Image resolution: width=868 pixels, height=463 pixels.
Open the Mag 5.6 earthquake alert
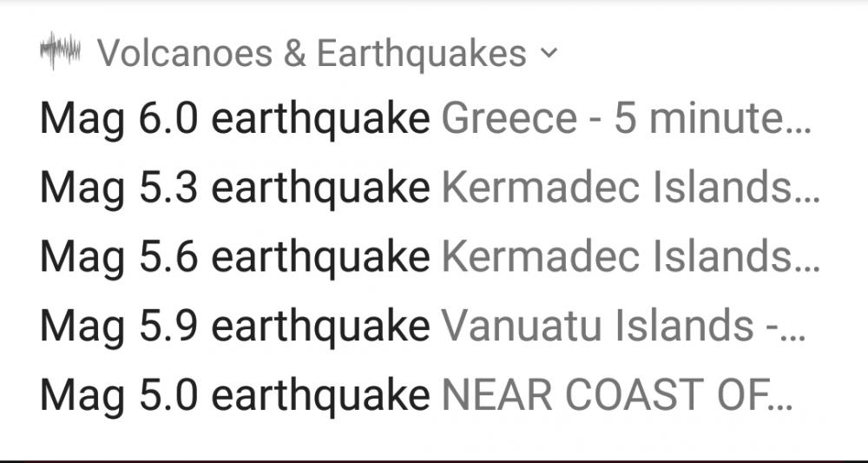(x=234, y=258)
